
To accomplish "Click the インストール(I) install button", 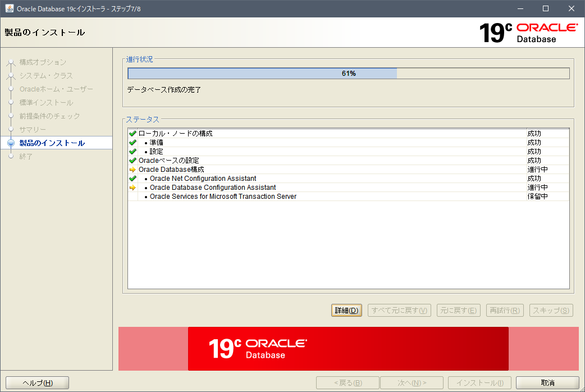I will [x=480, y=382].
